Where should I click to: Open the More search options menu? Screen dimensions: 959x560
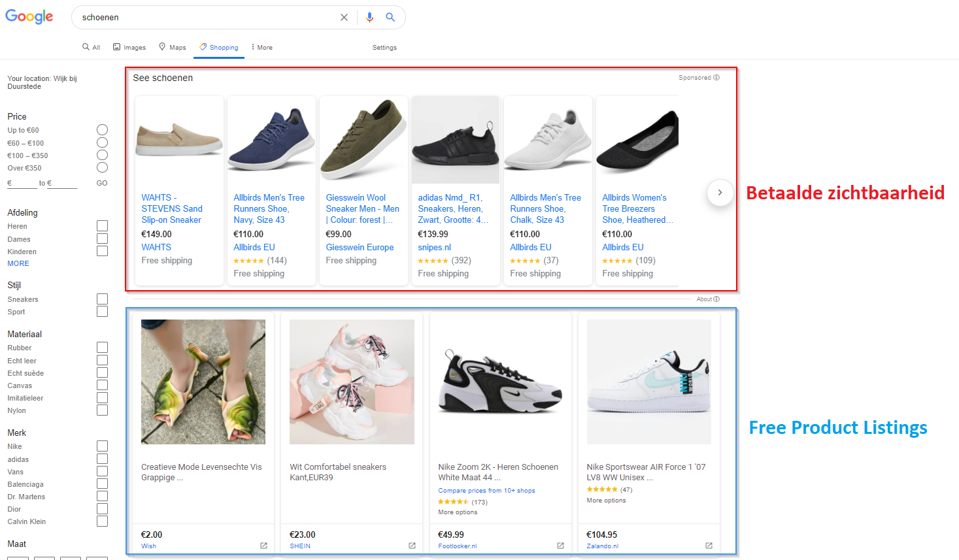tap(261, 47)
